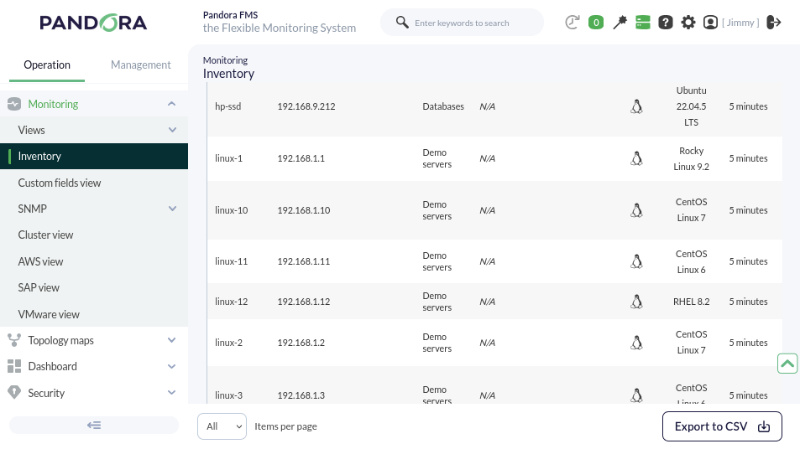
Task: Click the Topology maps menu label
Action: click(61, 340)
